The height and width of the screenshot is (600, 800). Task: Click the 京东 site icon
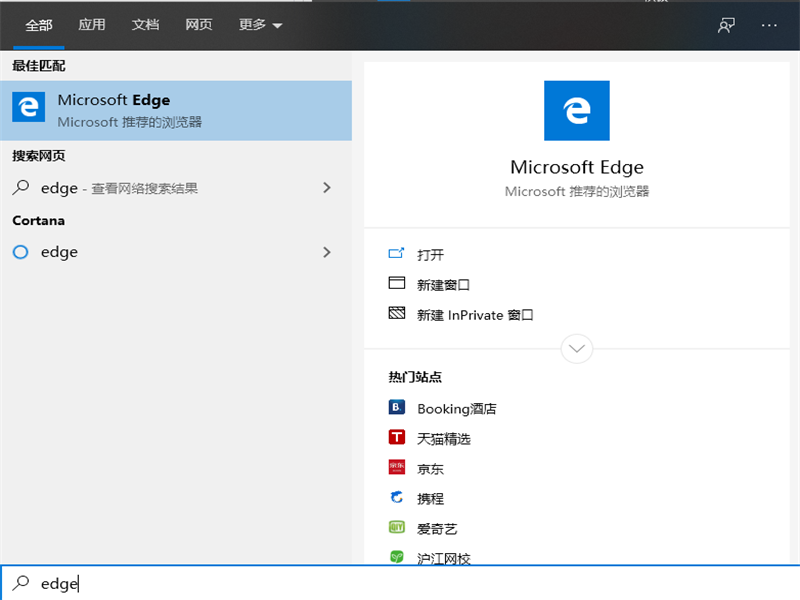[x=397, y=467]
